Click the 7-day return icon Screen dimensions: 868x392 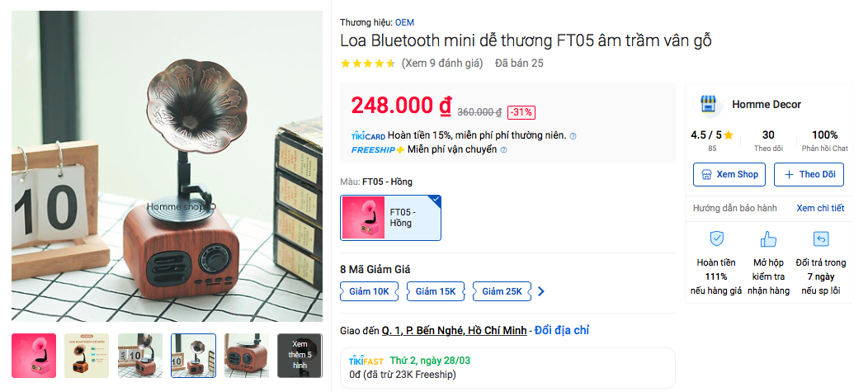pyautogui.click(x=821, y=239)
